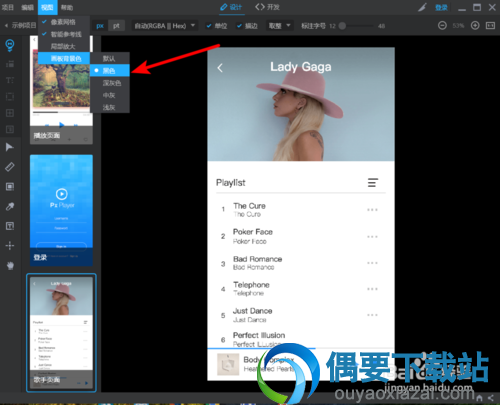
Task: Click the 登录 link in title bar
Action: [441, 7]
